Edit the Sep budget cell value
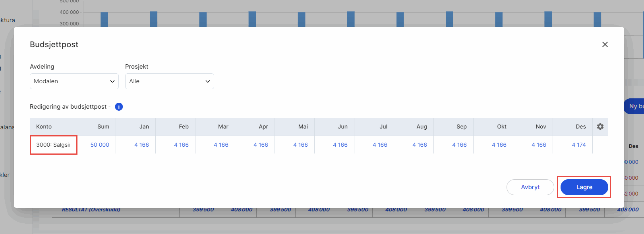The height and width of the screenshot is (234, 644). coord(459,145)
